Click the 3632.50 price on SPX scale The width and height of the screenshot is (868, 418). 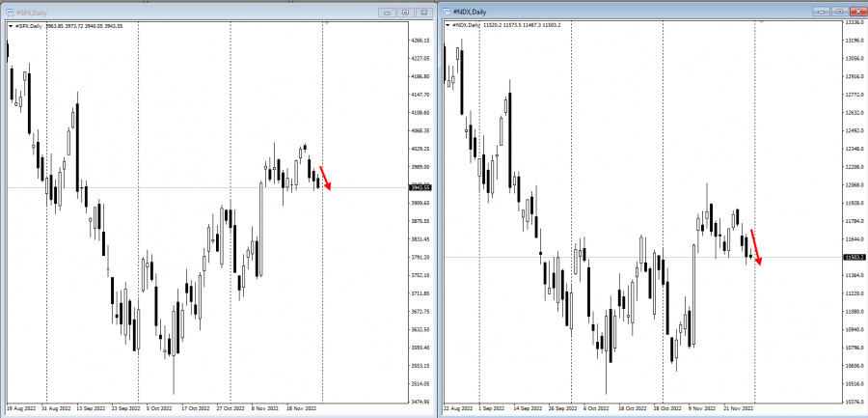(421, 329)
